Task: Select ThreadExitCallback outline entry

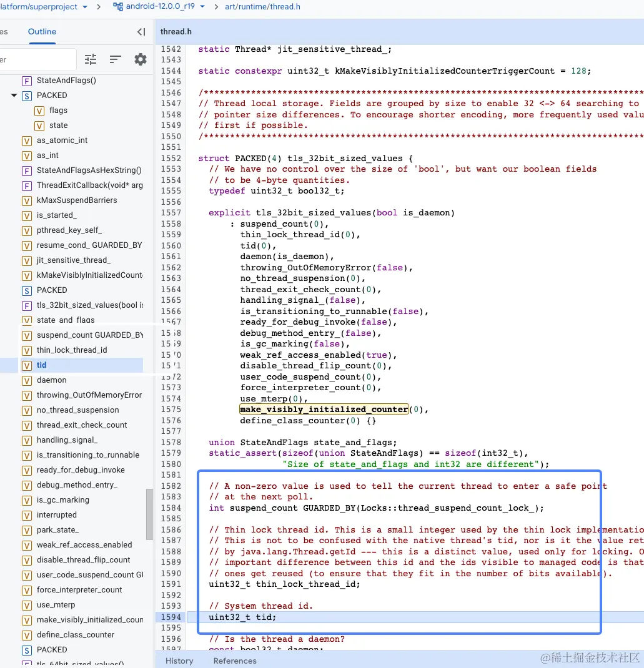Action: coord(90,185)
